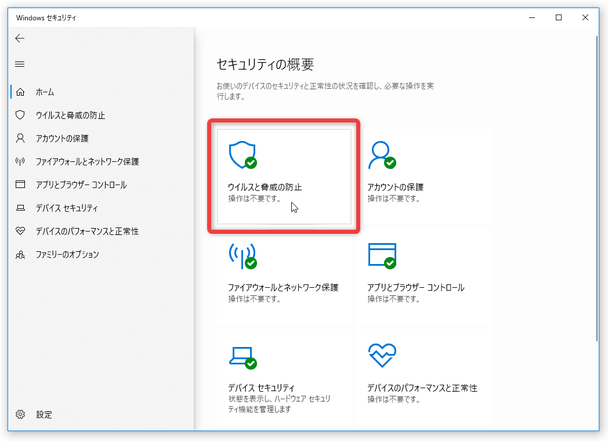Click the large app browser control icon
The height and width of the screenshot is (441, 608).
[382, 256]
